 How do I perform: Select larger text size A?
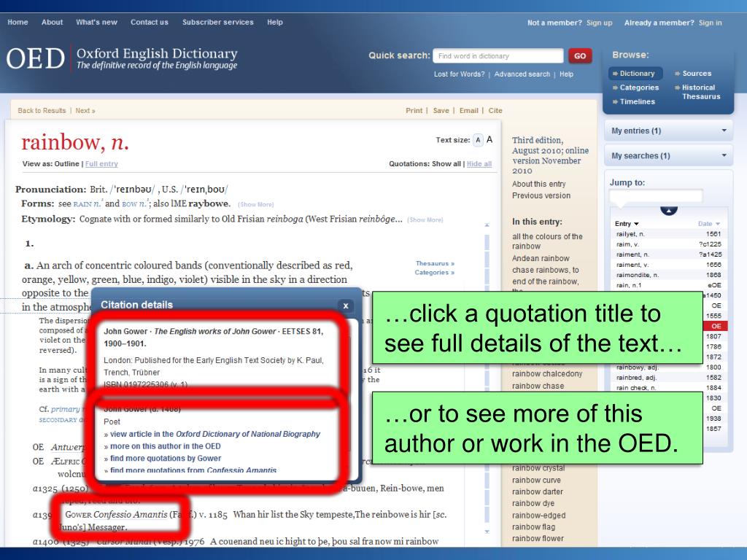click(x=489, y=139)
